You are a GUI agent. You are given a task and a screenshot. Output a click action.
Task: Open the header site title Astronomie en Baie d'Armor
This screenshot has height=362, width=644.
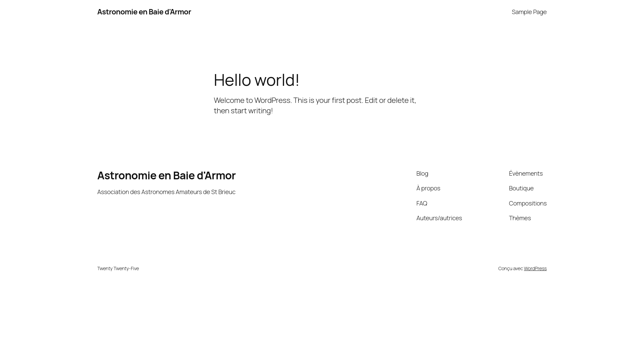[144, 12]
